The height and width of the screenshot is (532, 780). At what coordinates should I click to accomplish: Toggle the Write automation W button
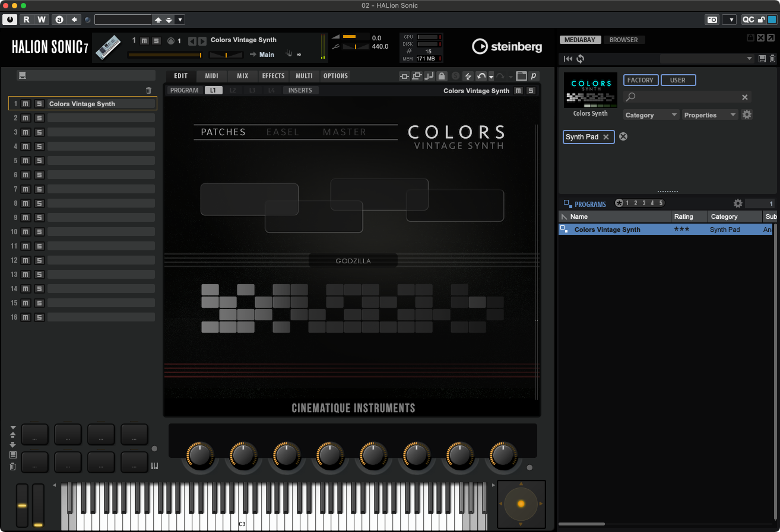coord(42,20)
